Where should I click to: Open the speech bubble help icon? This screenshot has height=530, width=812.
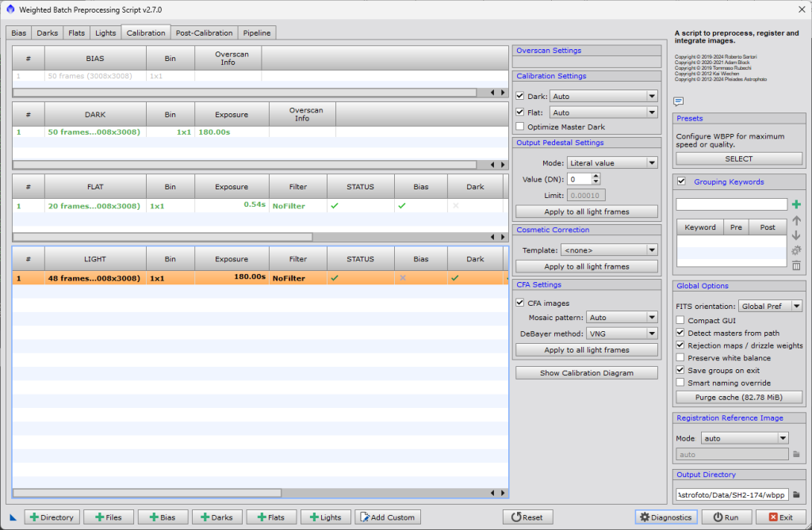pos(679,101)
